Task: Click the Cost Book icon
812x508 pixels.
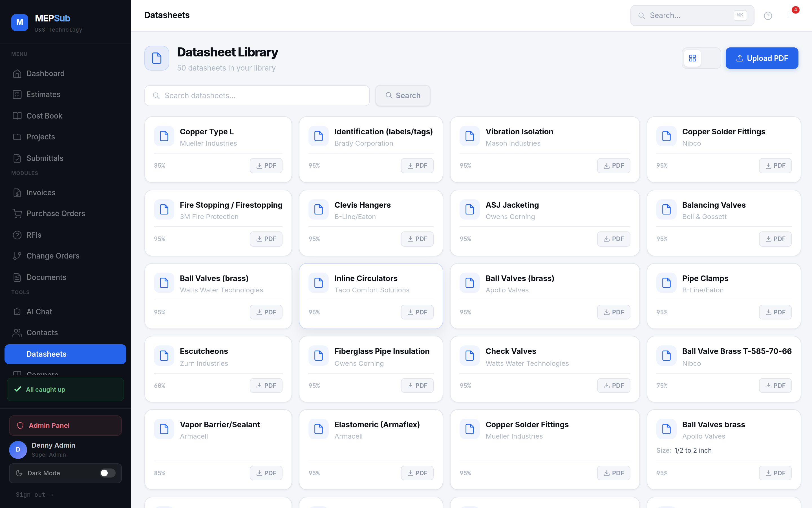Action: pos(17,116)
